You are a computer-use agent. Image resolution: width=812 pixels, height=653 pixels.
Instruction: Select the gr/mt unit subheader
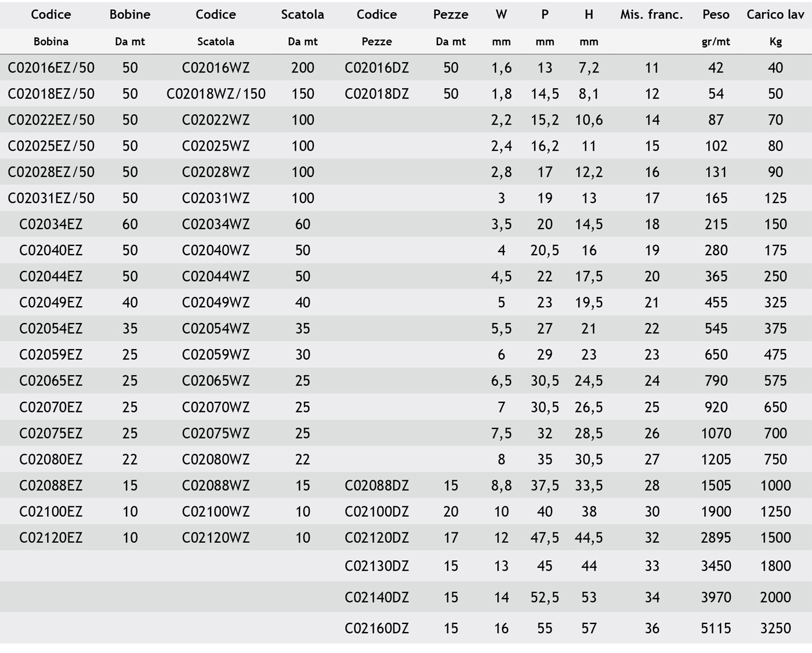(x=716, y=42)
